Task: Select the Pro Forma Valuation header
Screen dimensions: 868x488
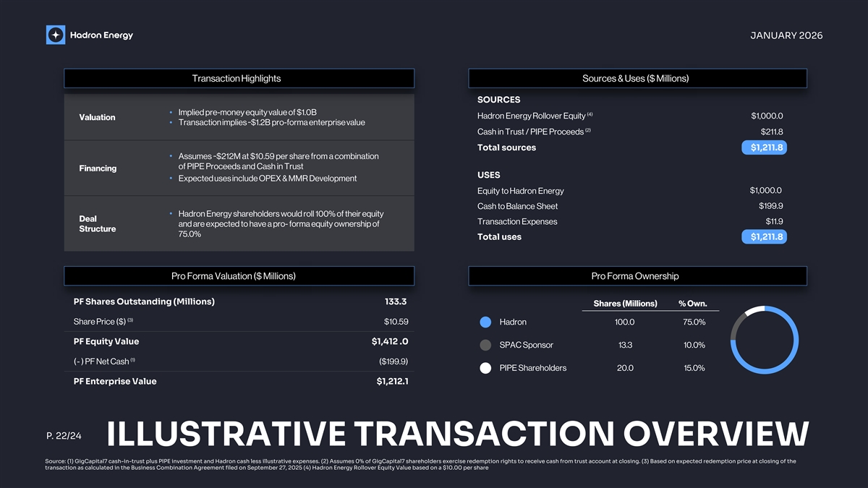Action: 239,275
